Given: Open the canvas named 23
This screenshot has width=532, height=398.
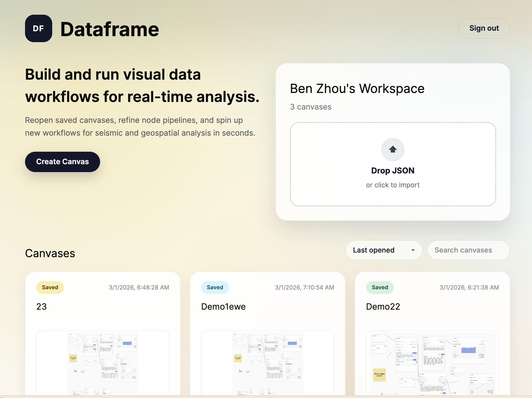Looking at the screenshot, I should (42, 307).
